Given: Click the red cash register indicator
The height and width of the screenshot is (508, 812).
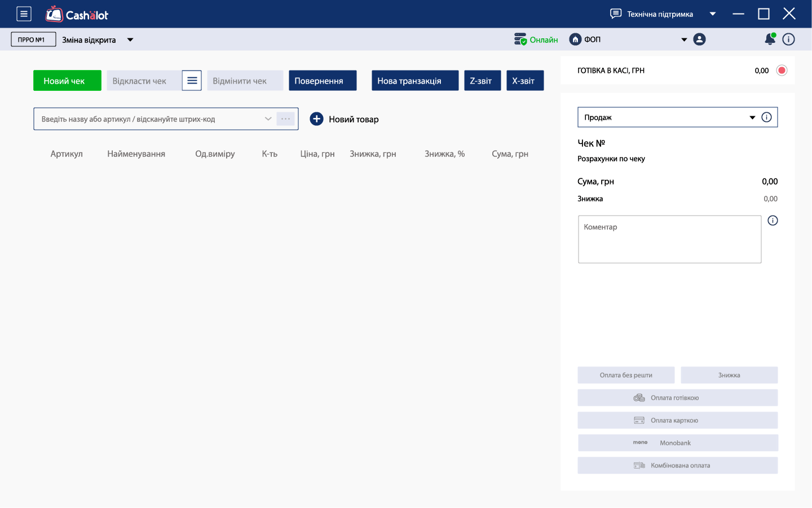Looking at the screenshot, I should (782, 71).
